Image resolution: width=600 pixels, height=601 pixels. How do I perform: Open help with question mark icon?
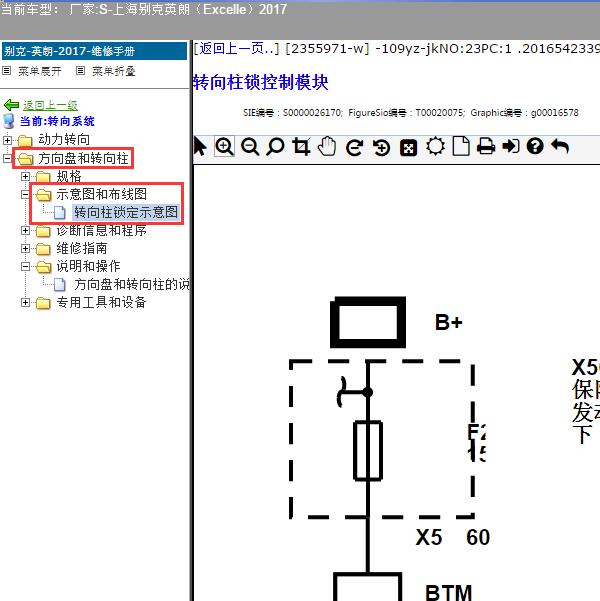pyautogui.click(x=535, y=146)
